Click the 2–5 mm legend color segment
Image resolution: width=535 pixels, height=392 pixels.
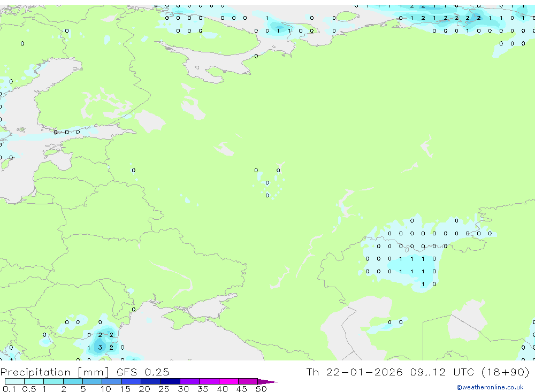click(x=73, y=381)
